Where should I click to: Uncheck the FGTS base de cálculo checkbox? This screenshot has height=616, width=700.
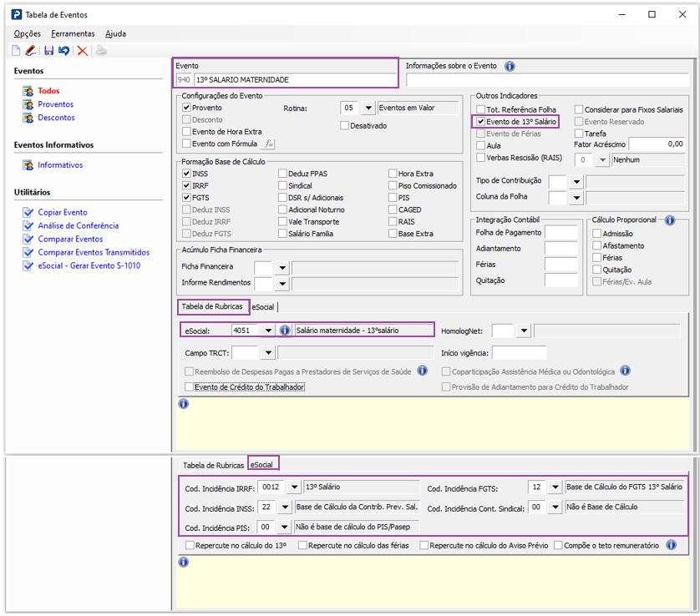pos(187,197)
